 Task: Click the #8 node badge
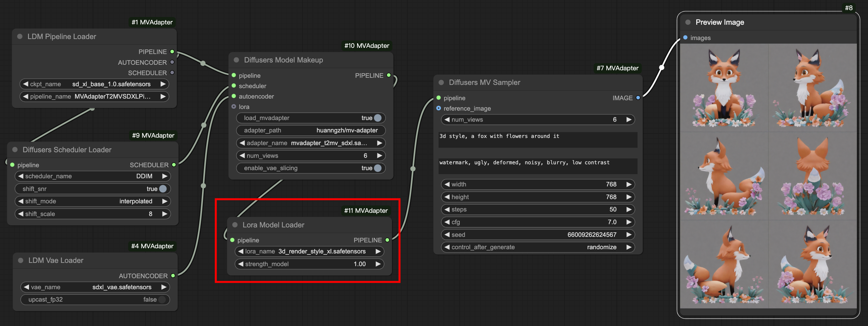[848, 7]
